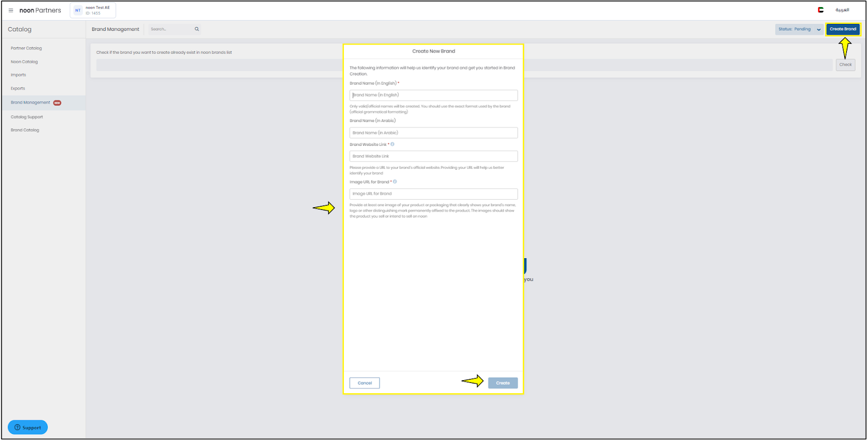Click the Create Brand button
The image size is (868, 441).
click(843, 29)
